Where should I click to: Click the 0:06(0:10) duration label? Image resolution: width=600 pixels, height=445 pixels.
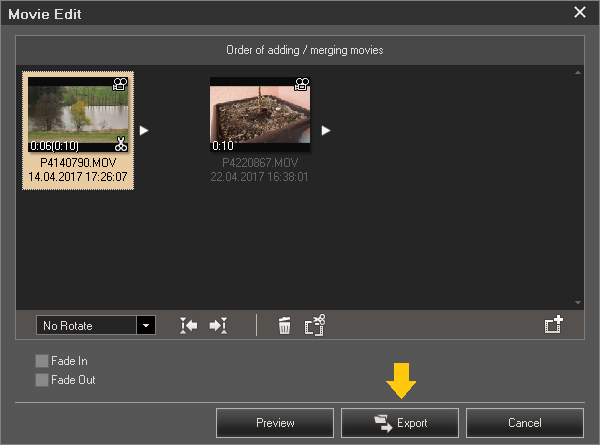(x=54, y=146)
